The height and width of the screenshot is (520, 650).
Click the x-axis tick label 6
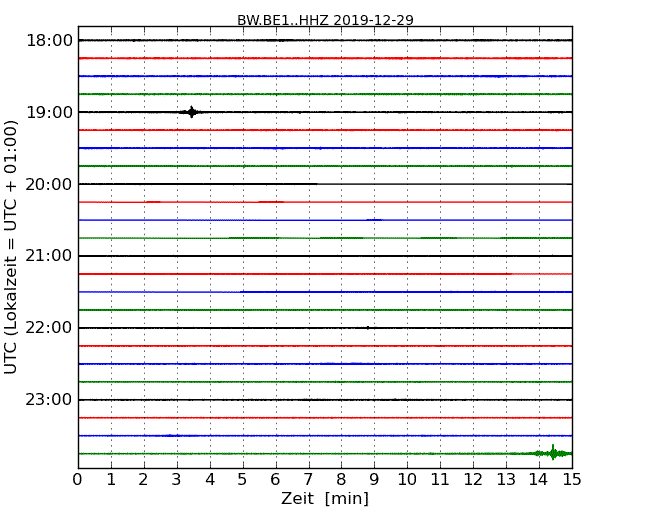tap(275, 480)
